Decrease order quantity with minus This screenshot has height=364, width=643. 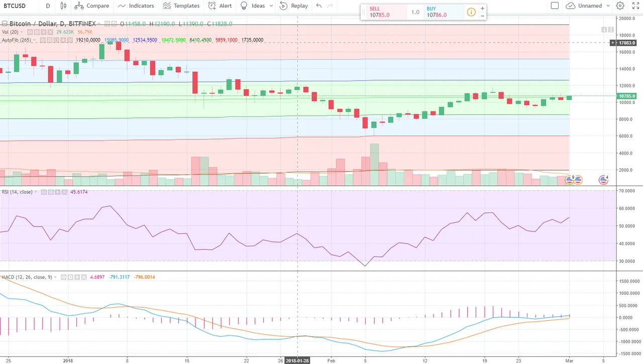(483, 16)
